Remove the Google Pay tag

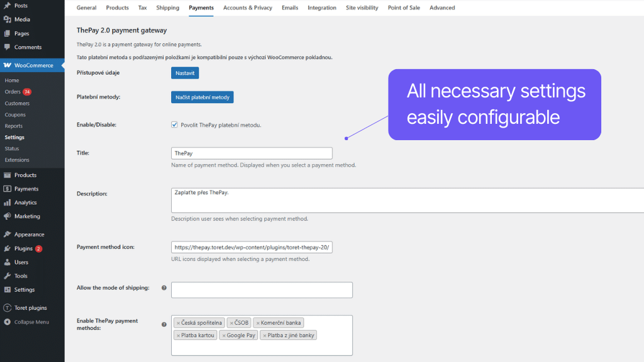click(224, 336)
